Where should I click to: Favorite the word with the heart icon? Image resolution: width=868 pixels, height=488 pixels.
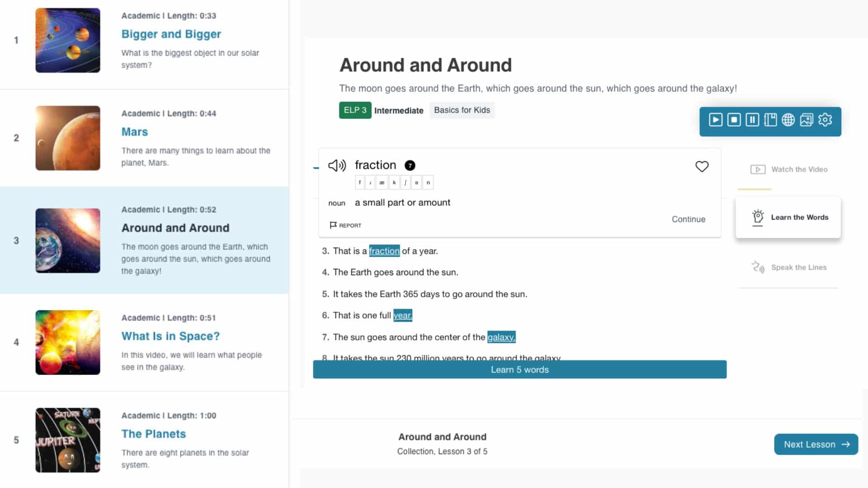[x=702, y=167]
